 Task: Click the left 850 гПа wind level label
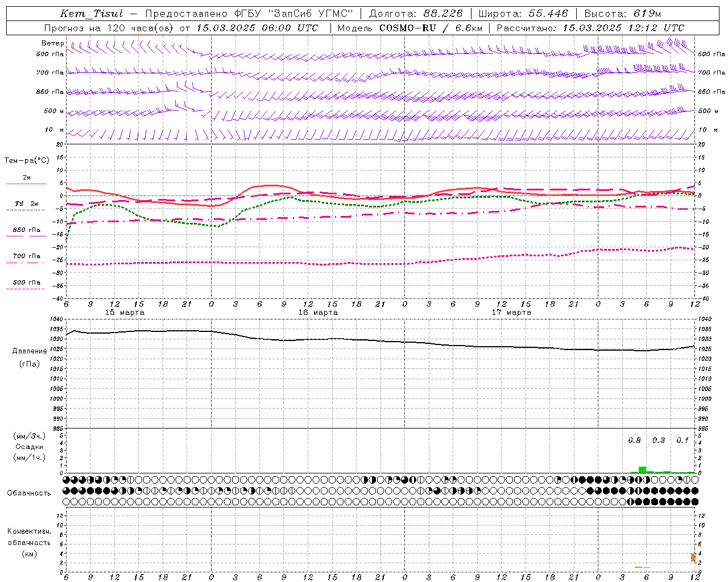click(x=50, y=92)
